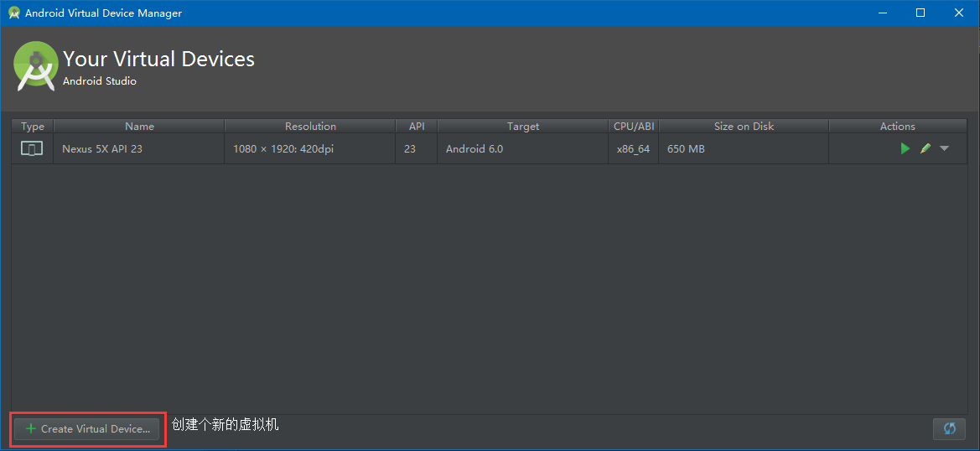Select the API level 23 cell
980x451 pixels.
click(417, 149)
